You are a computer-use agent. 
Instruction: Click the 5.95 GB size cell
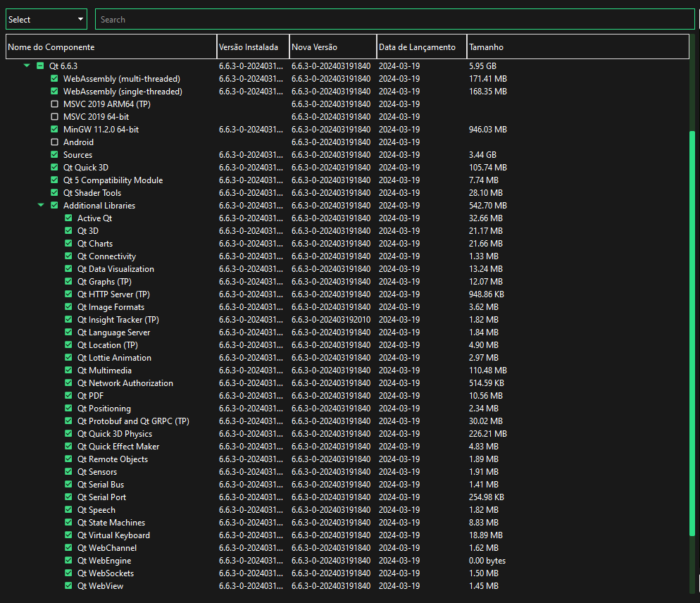[482, 66]
